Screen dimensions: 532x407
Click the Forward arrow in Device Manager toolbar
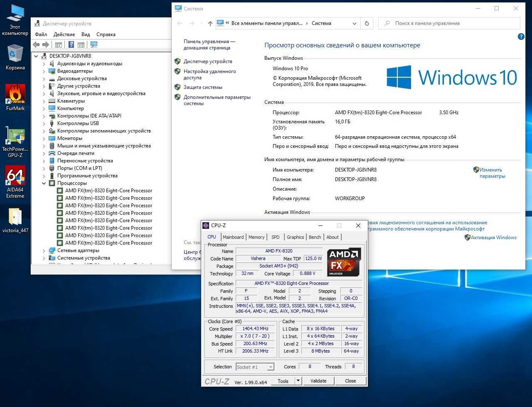coord(46,44)
